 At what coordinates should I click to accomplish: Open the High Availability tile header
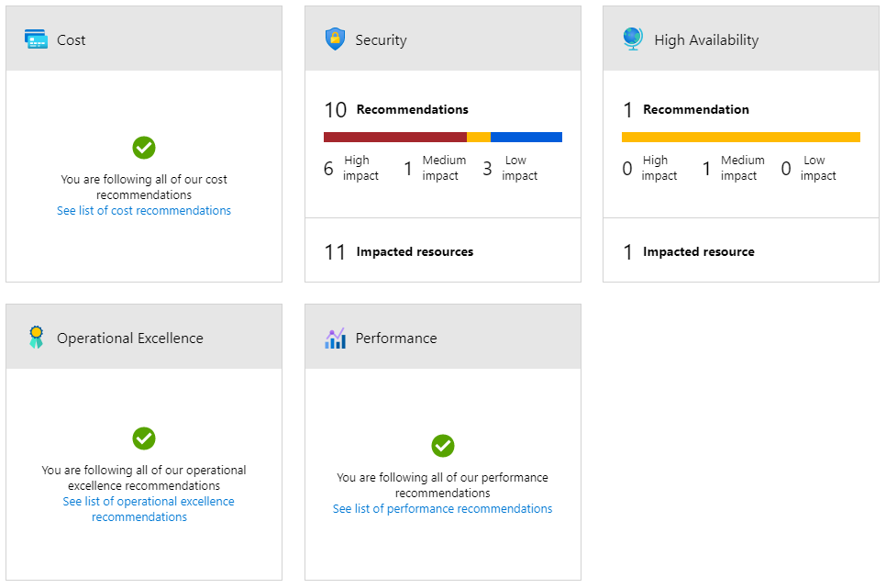pyautogui.click(x=741, y=39)
